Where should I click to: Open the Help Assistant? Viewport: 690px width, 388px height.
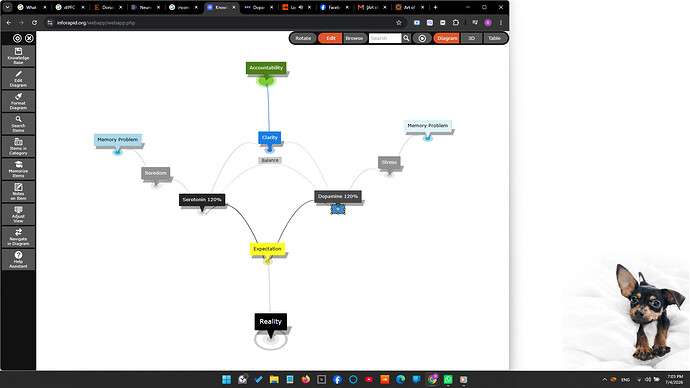tap(18, 260)
